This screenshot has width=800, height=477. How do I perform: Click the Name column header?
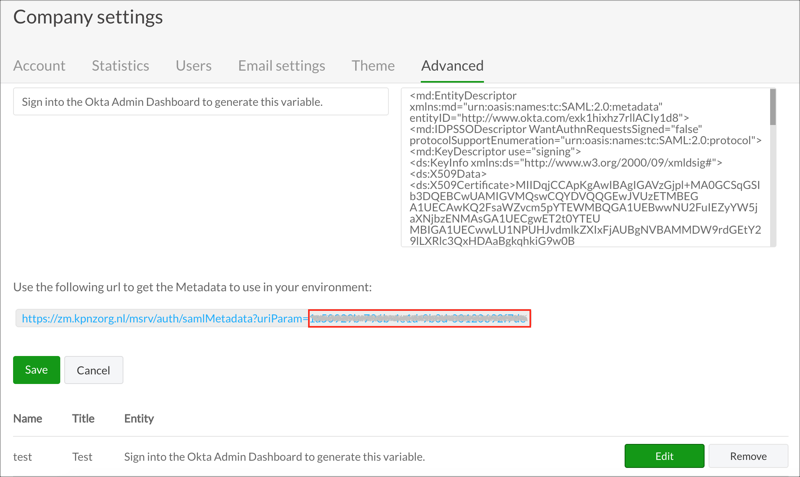[28, 419]
